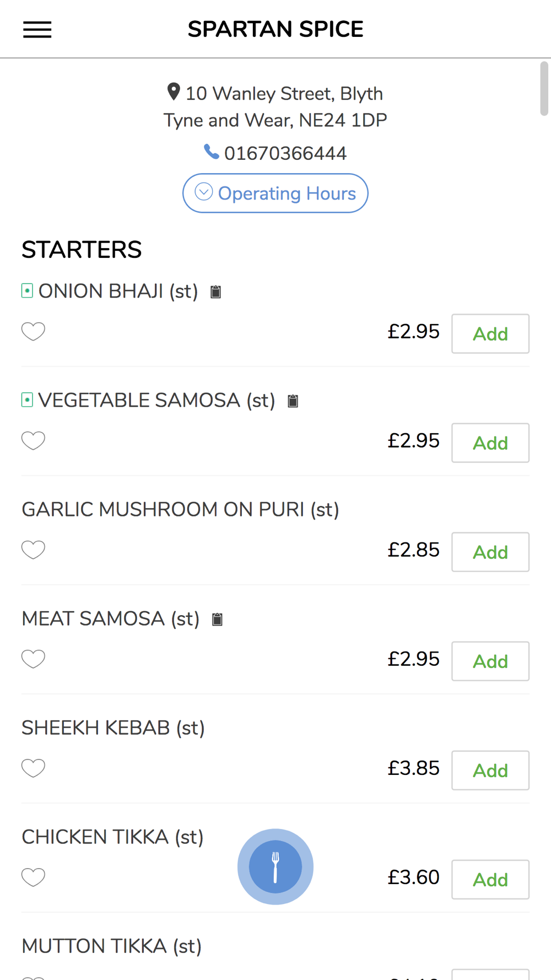
Task: Favorite Garlic Mushroom on Puri heart
Action: [x=33, y=550]
